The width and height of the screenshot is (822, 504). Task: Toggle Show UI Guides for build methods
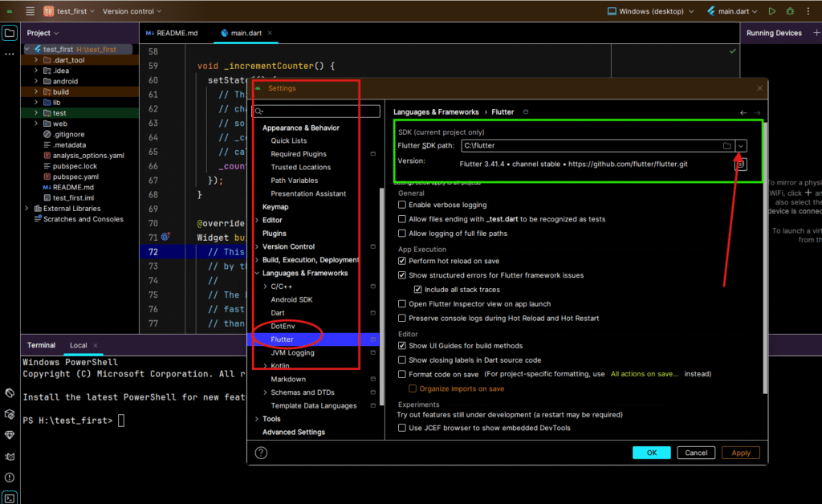click(x=402, y=346)
